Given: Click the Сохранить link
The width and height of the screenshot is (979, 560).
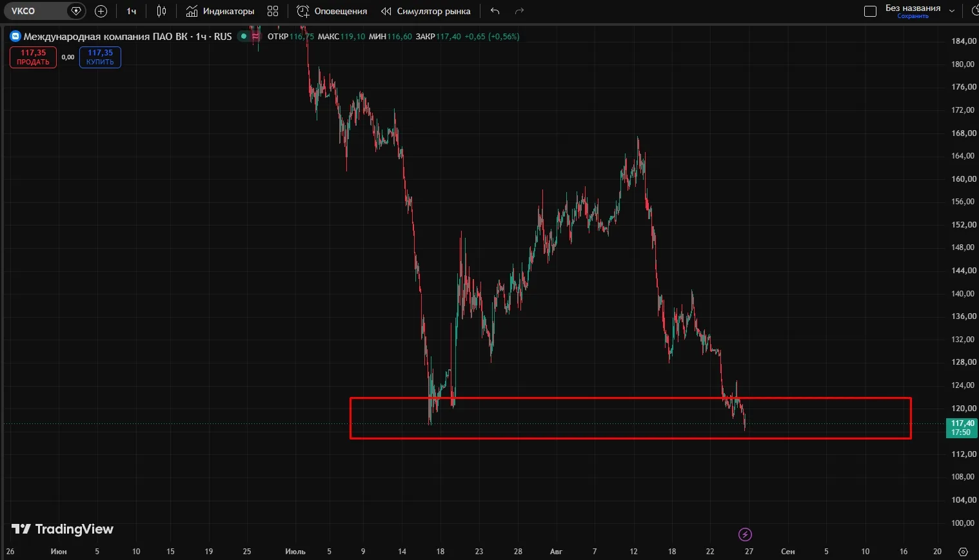Looking at the screenshot, I should coord(913,16).
